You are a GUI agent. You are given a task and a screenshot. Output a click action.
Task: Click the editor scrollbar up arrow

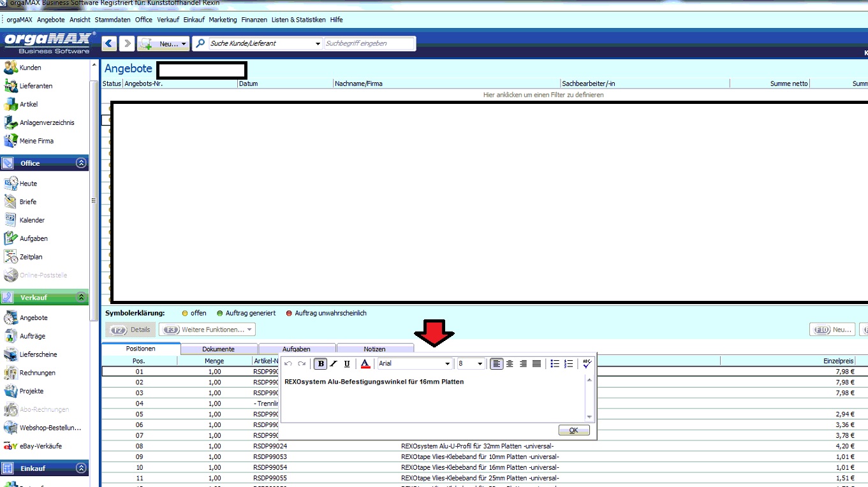[589, 379]
